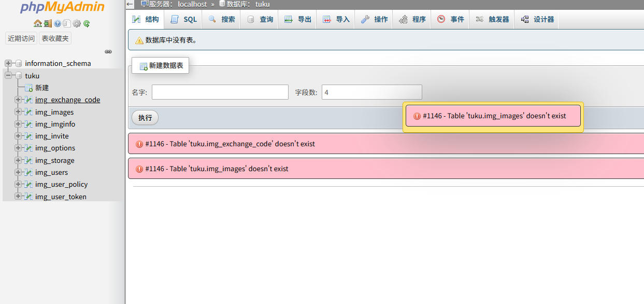Click the 新建数据表 legend label
This screenshot has width=644, height=304.
coord(161,66)
